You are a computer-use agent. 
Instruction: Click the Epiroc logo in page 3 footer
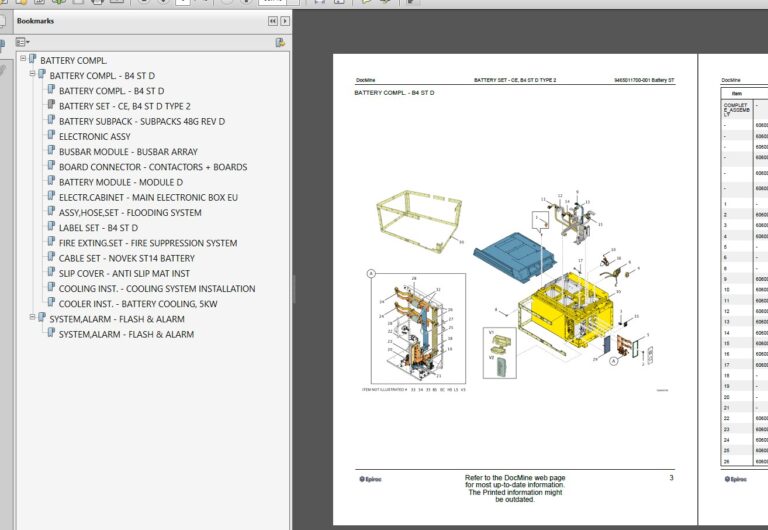[x=370, y=479]
